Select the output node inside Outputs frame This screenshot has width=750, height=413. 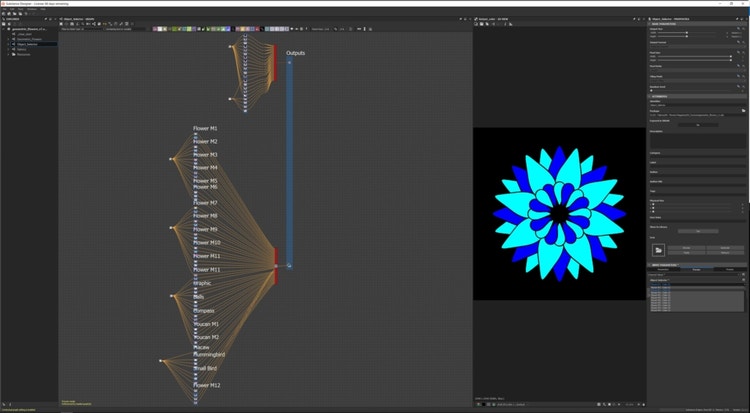tap(289, 265)
